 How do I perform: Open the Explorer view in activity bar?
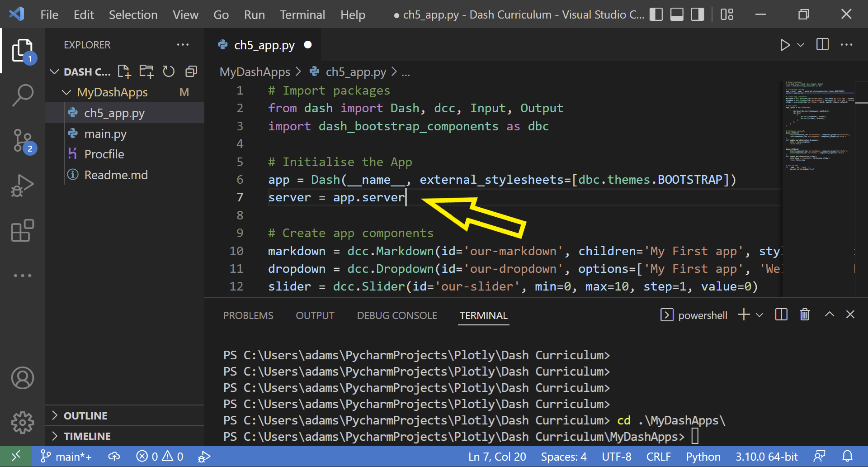click(x=23, y=51)
